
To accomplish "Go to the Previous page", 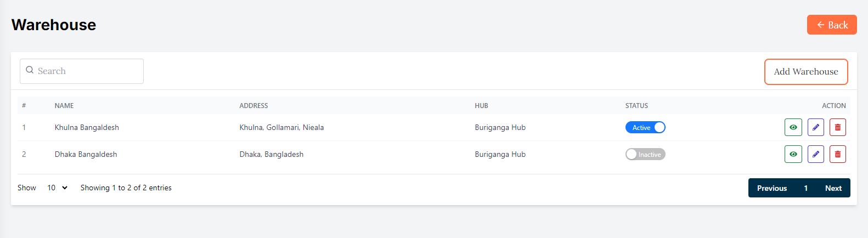I will [x=771, y=188].
